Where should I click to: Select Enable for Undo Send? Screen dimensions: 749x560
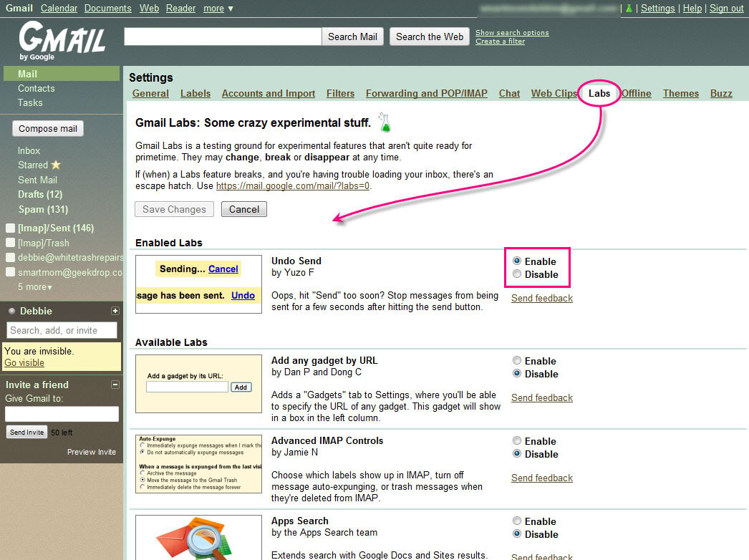point(517,261)
